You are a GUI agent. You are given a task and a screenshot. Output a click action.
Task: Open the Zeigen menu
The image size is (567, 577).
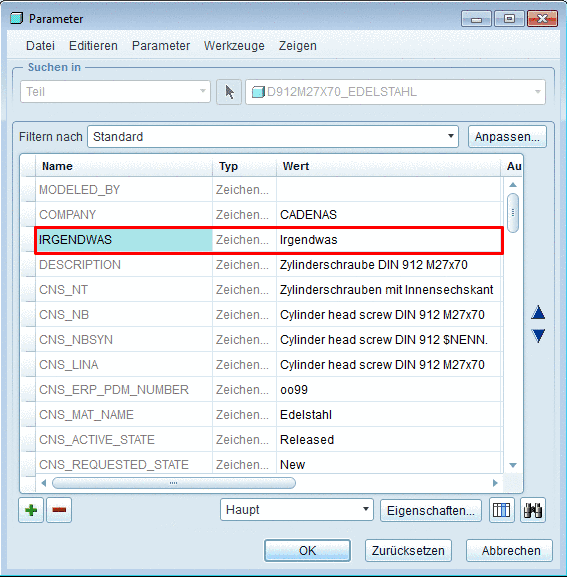click(x=298, y=46)
